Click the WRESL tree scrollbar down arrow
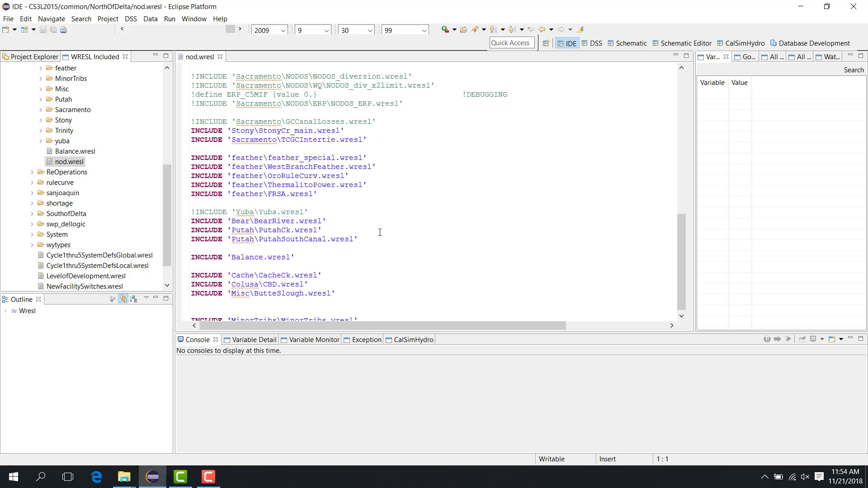 pos(167,286)
